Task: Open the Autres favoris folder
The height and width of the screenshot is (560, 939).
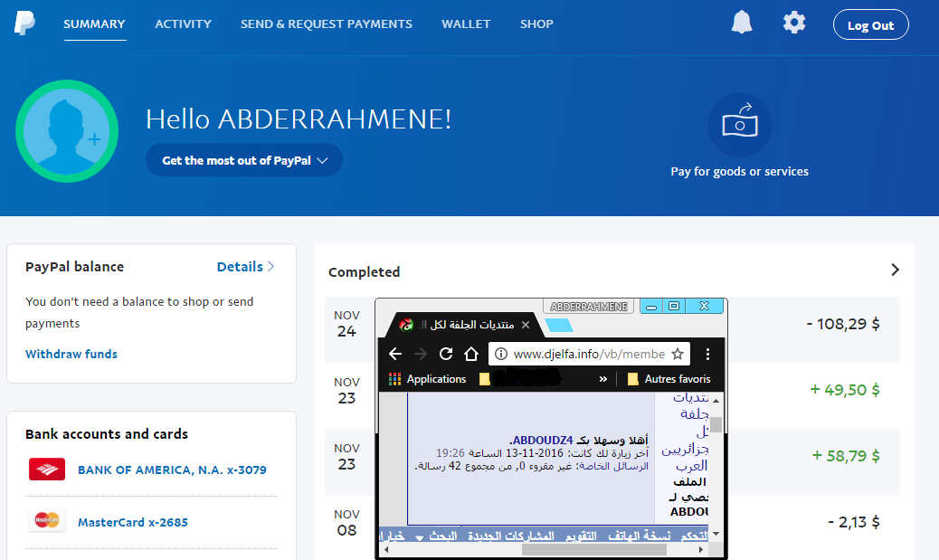Action: 669,379
